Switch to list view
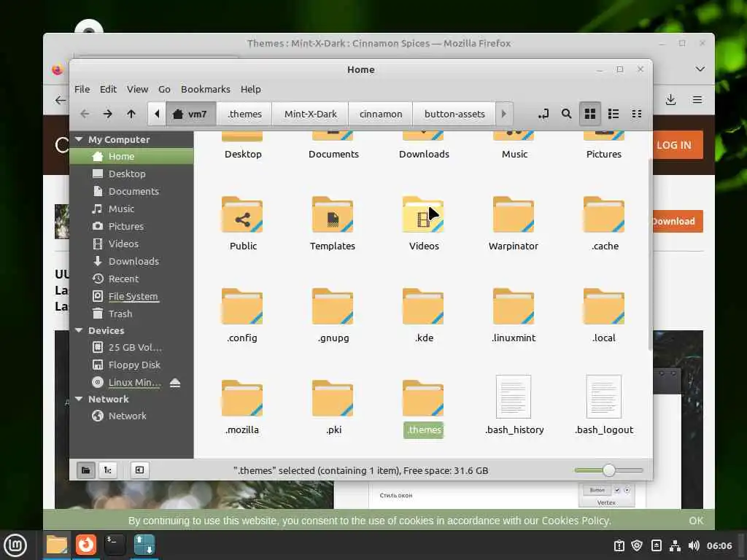Viewport: 747px width, 560px height. click(x=613, y=114)
